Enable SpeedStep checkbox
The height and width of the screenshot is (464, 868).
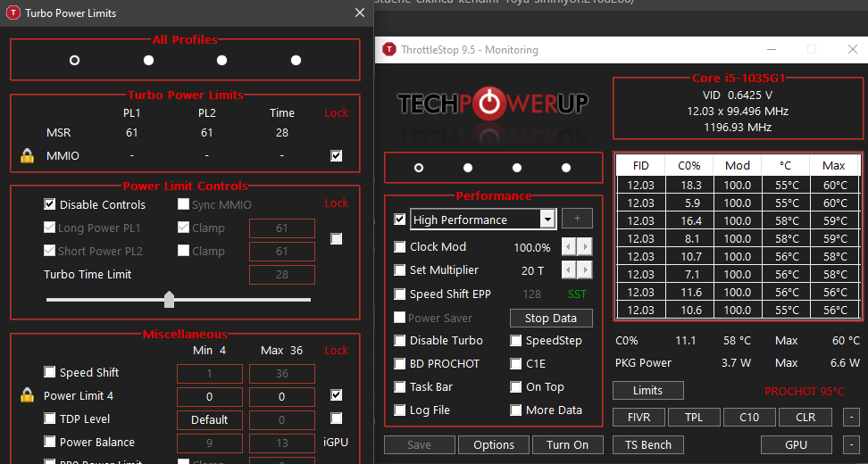coord(516,341)
